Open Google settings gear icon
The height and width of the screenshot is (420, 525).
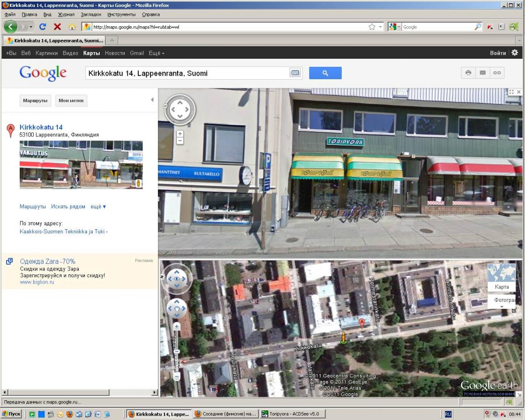[x=514, y=52]
